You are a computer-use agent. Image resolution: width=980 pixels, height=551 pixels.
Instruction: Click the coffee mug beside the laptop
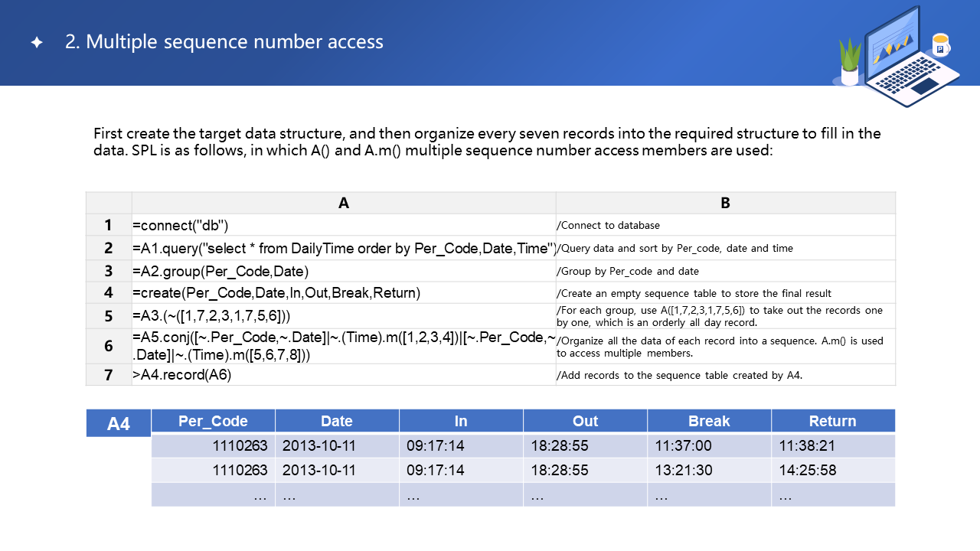tap(940, 45)
